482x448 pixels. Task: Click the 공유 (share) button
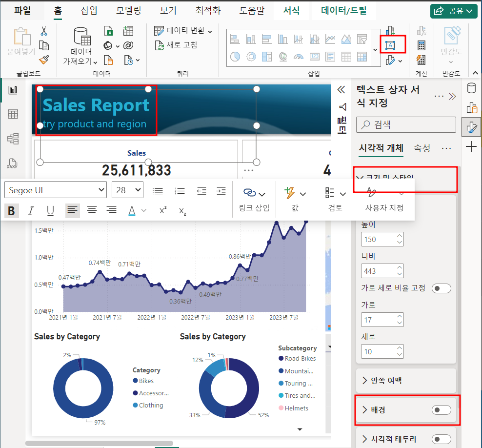click(453, 11)
